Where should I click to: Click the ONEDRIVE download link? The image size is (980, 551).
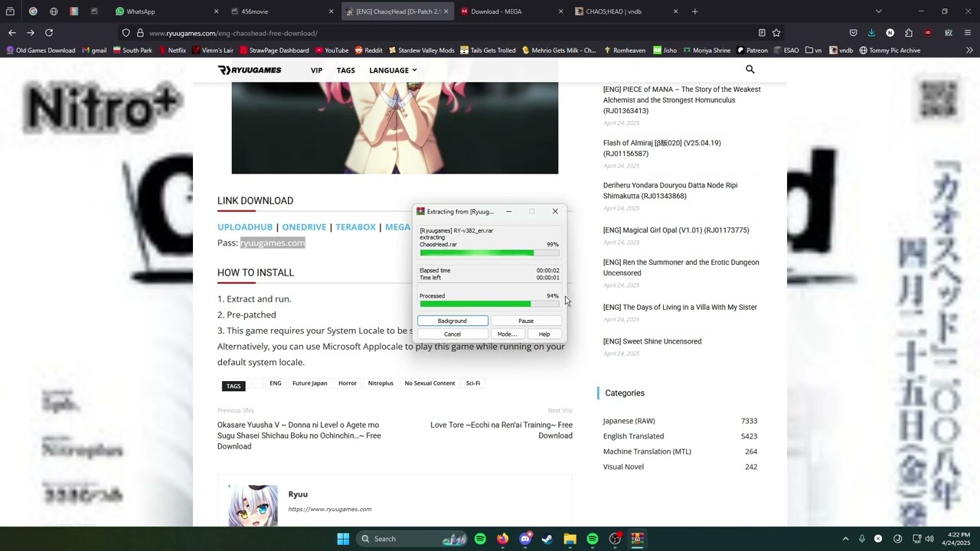click(304, 227)
